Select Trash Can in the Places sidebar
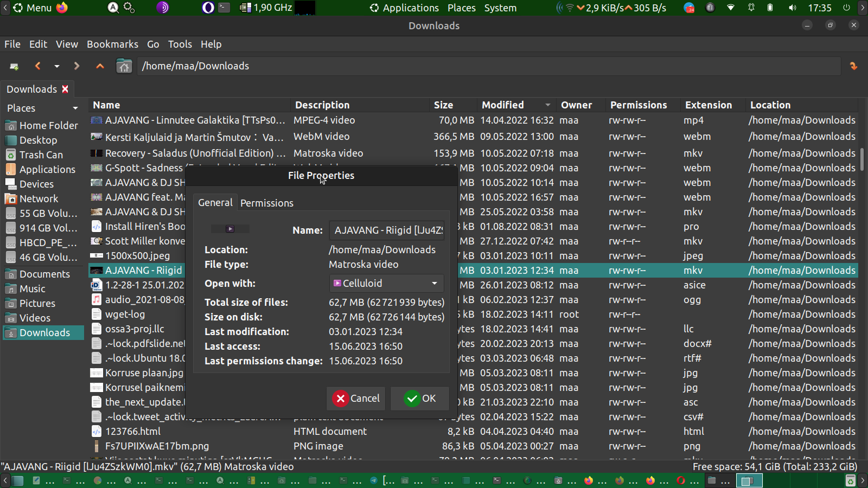Image resolution: width=868 pixels, height=488 pixels. [x=41, y=155]
